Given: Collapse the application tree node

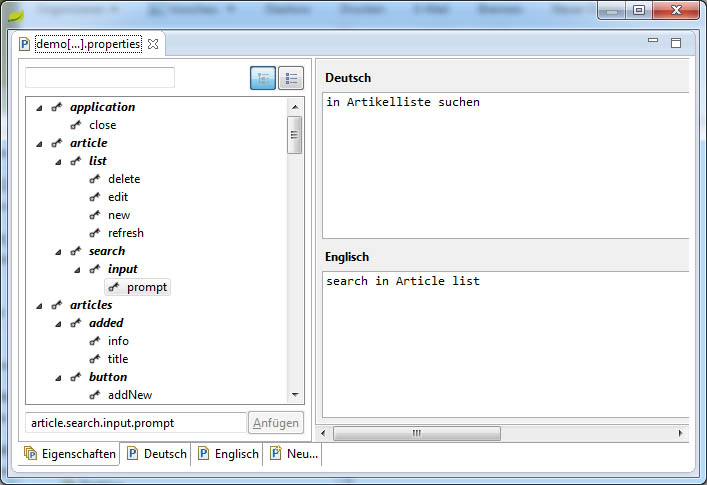Looking at the screenshot, I should tap(39, 108).
